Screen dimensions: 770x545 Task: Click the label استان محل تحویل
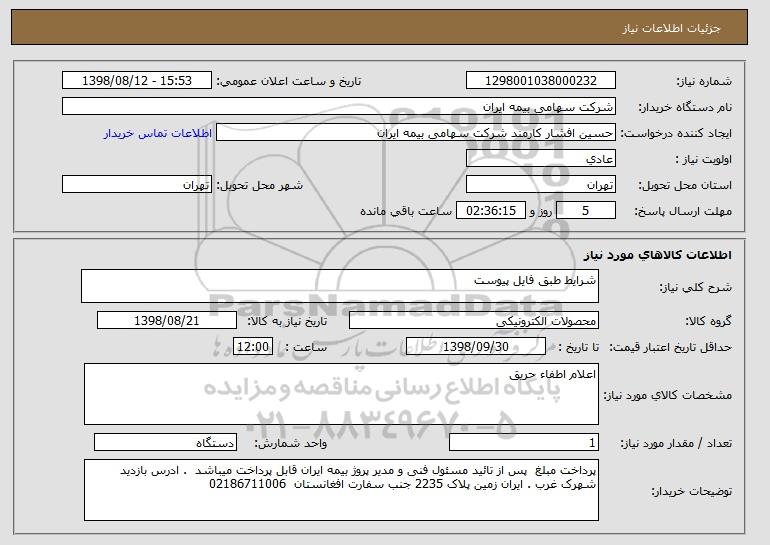685,185
